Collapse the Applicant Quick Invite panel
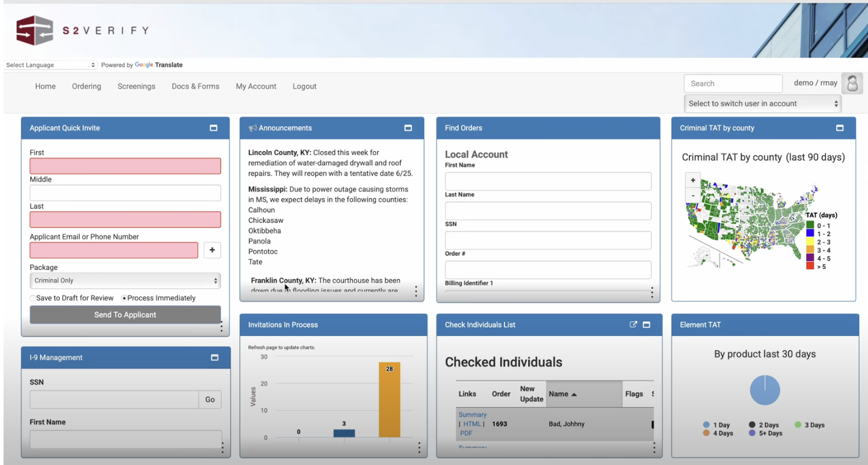 click(x=213, y=128)
